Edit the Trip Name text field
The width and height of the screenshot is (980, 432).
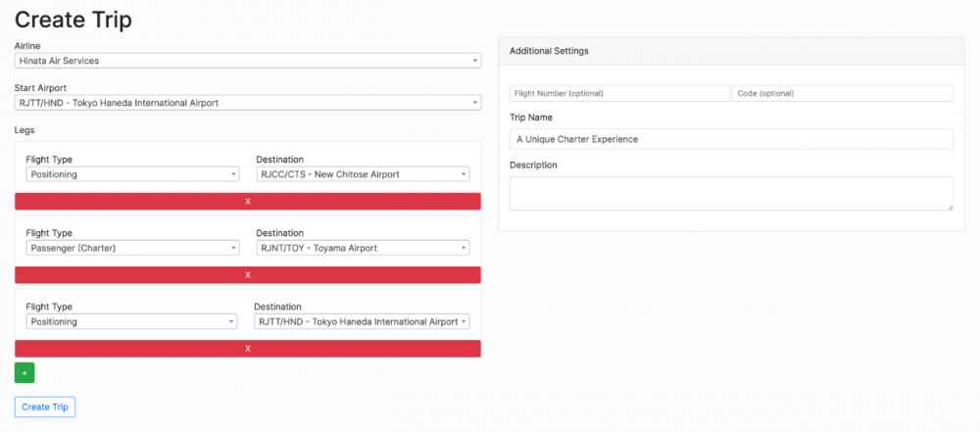(731, 139)
